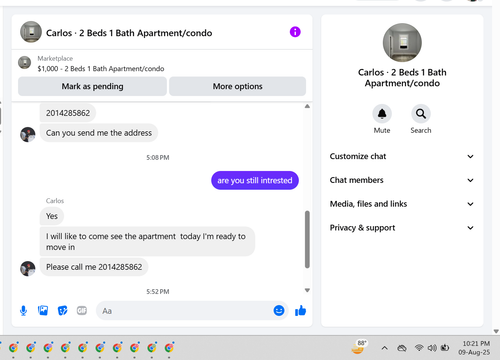Screen dimensions: 500x360
Task: Select the top '2014285862' message bubble
Action: [68, 113]
